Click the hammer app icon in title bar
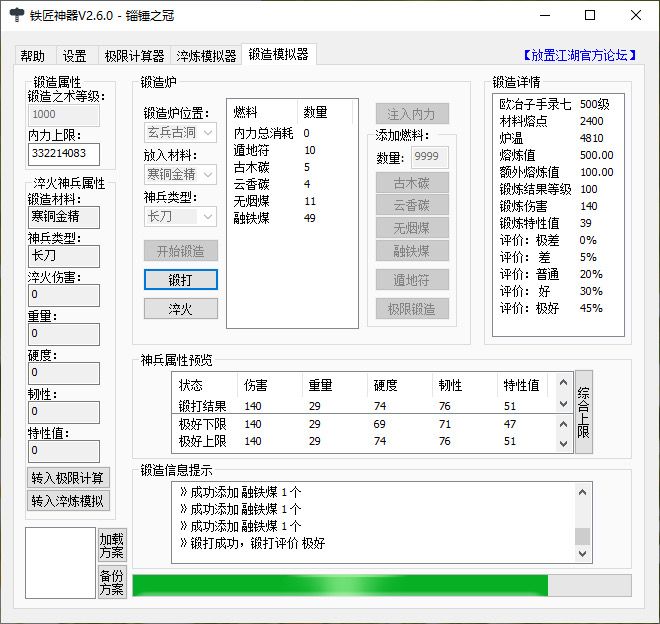Image resolution: width=660 pixels, height=624 pixels. tap(17, 15)
